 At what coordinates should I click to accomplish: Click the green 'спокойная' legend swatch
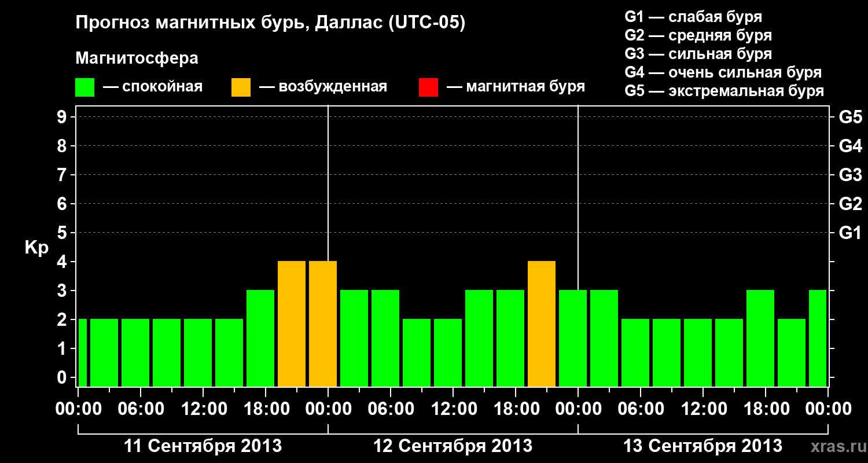pyautogui.click(x=84, y=87)
